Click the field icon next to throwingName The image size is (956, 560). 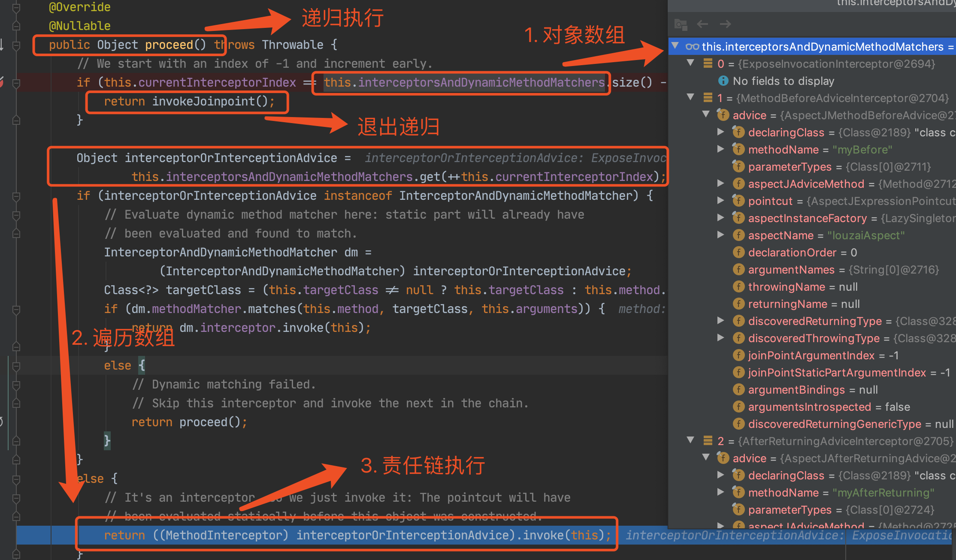point(738,286)
